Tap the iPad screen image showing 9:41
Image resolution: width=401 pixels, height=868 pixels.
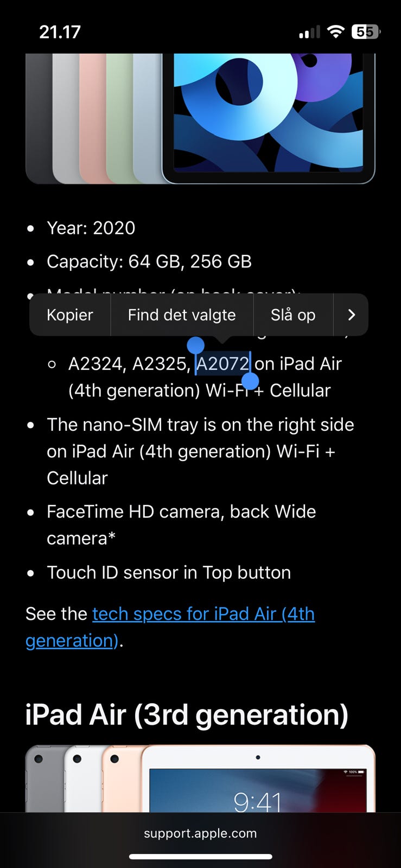point(258,787)
